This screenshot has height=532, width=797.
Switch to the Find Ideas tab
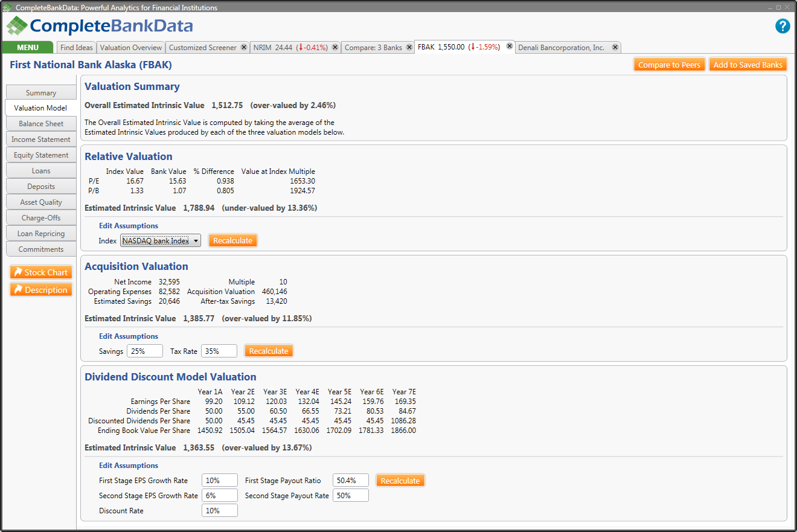[77, 47]
